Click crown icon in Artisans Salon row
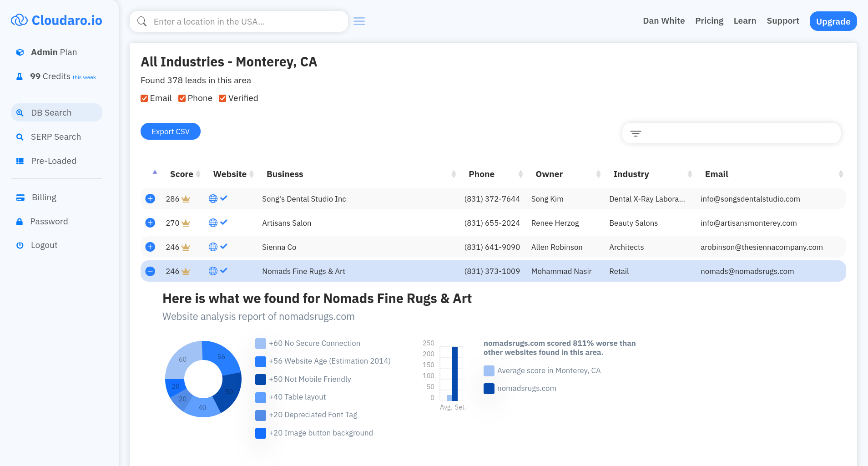 (x=186, y=223)
